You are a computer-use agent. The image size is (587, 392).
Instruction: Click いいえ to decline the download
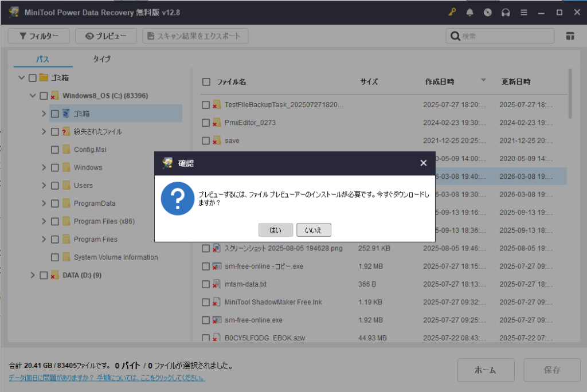click(x=314, y=230)
